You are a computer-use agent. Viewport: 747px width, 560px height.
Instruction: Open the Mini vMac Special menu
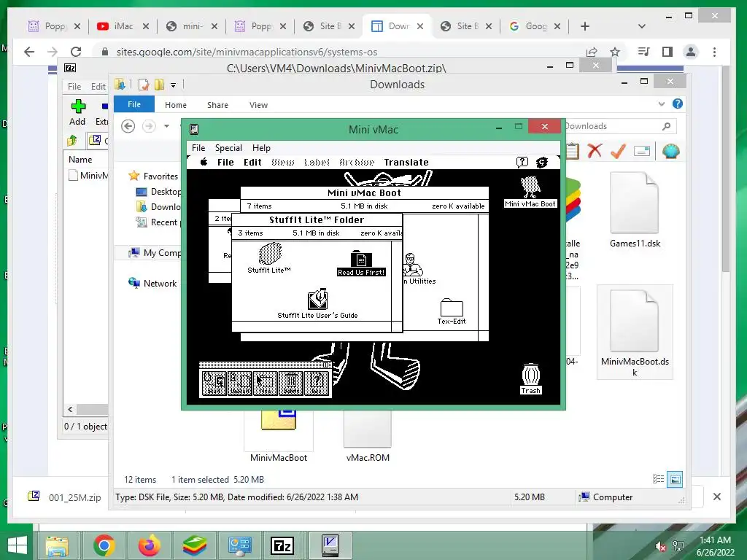tap(228, 147)
